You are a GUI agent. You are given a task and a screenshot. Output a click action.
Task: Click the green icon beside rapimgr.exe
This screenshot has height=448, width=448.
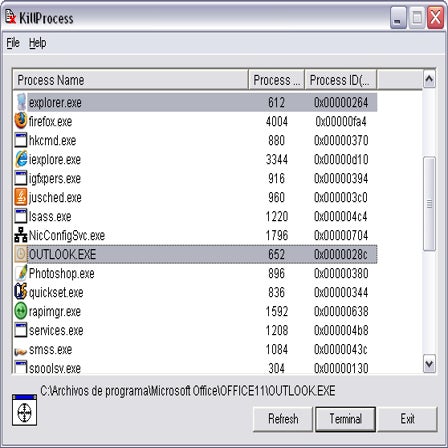[x=21, y=311]
